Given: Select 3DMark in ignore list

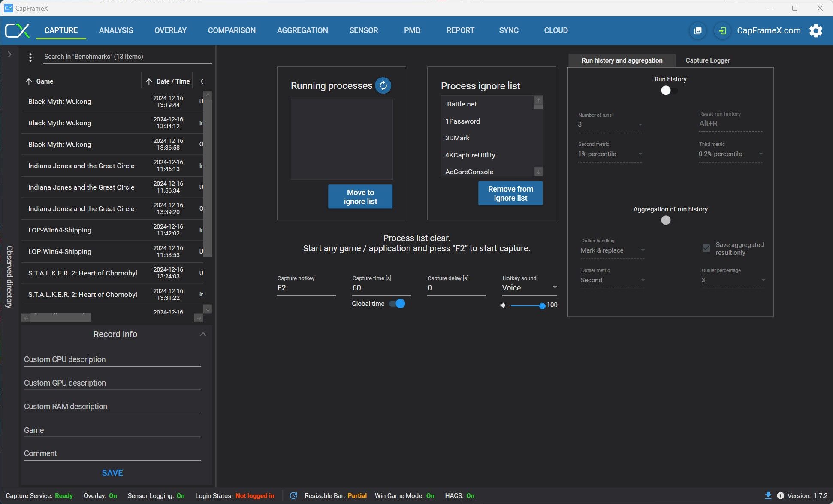Looking at the screenshot, I should click(x=487, y=138).
